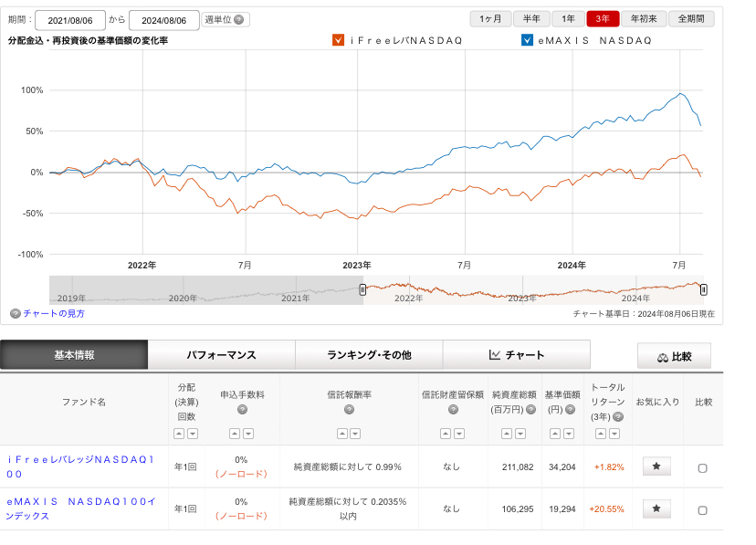The width and height of the screenshot is (756, 545).
Task: Sort 信託財産留保額 column ascending
Action: point(446,434)
